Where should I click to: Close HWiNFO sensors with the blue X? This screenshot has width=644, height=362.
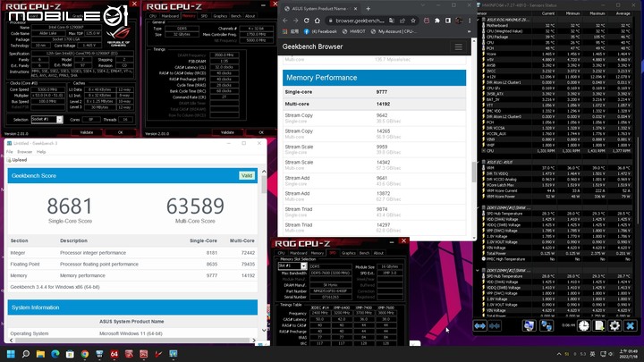point(630,326)
